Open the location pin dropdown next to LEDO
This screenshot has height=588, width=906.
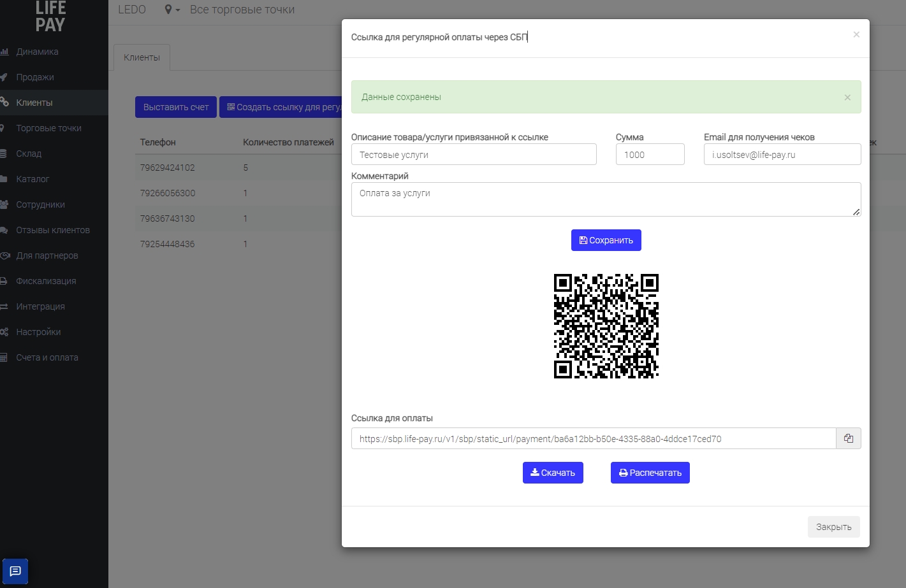click(172, 10)
